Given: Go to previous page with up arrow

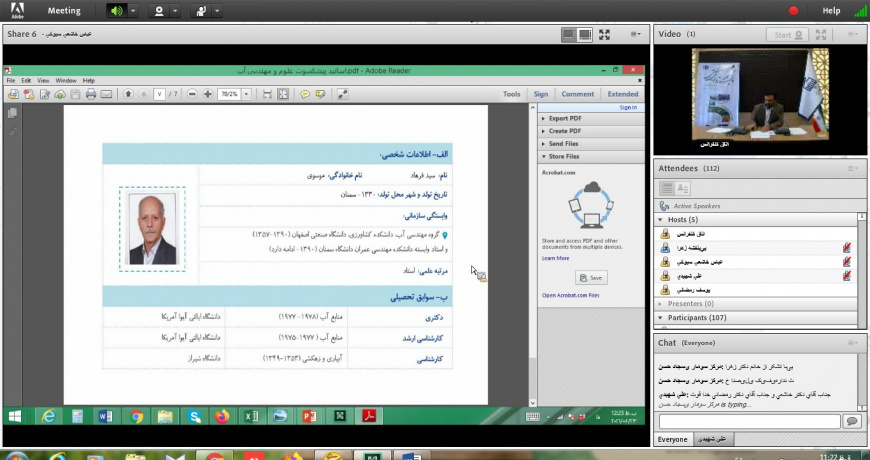Looking at the screenshot, I should pyautogui.click(x=128, y=94).
